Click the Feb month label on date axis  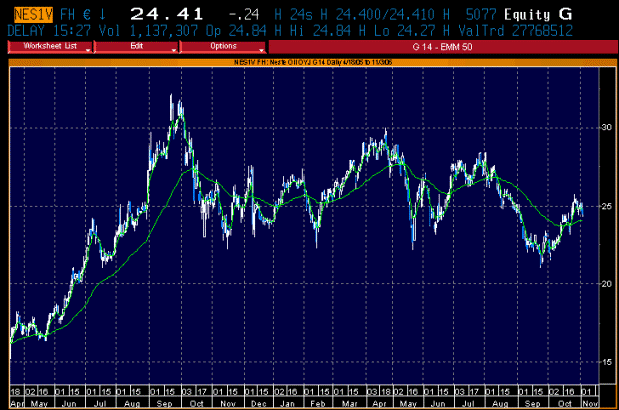pos(317,404)
